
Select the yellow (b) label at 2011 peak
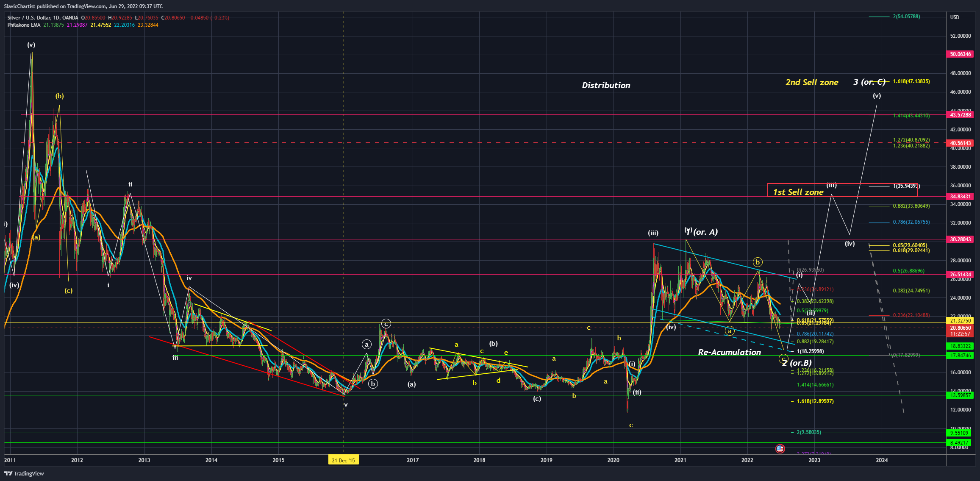(59, 96)
